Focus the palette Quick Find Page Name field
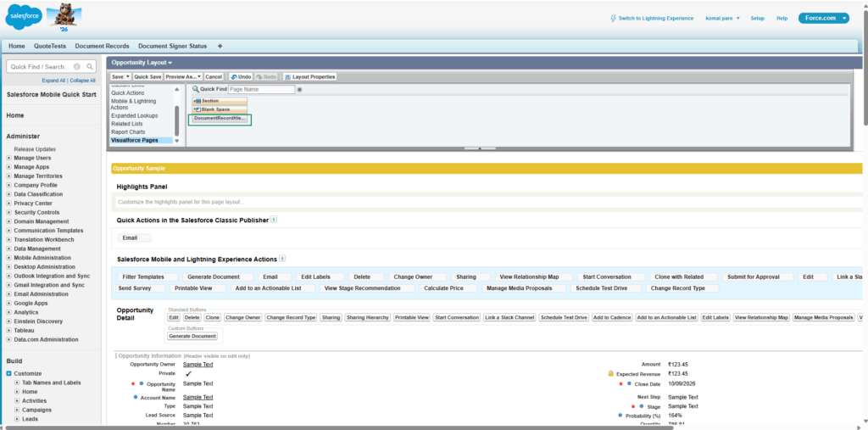 click(261, 89)
